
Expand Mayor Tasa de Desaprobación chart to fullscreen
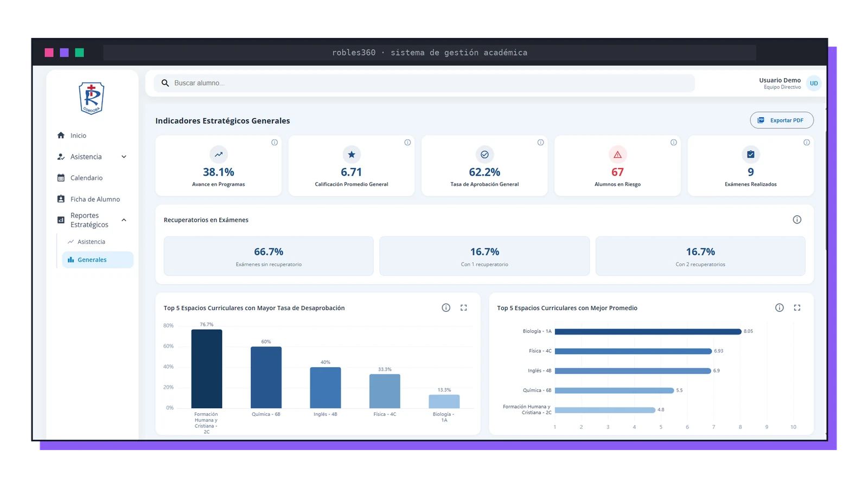[x=464, y=307]
